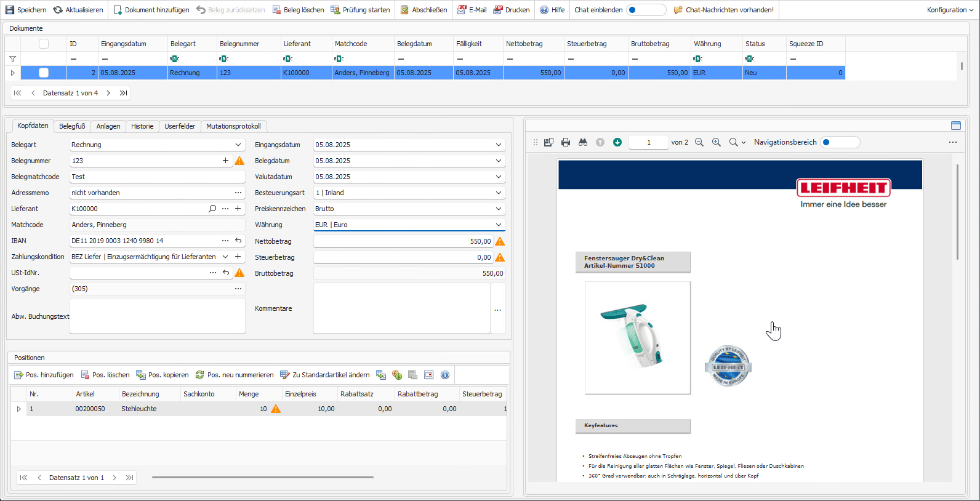The width and height of the screenshot is (980, 501).
Task: Click Prüfung starten button
Action: (360, 10)
